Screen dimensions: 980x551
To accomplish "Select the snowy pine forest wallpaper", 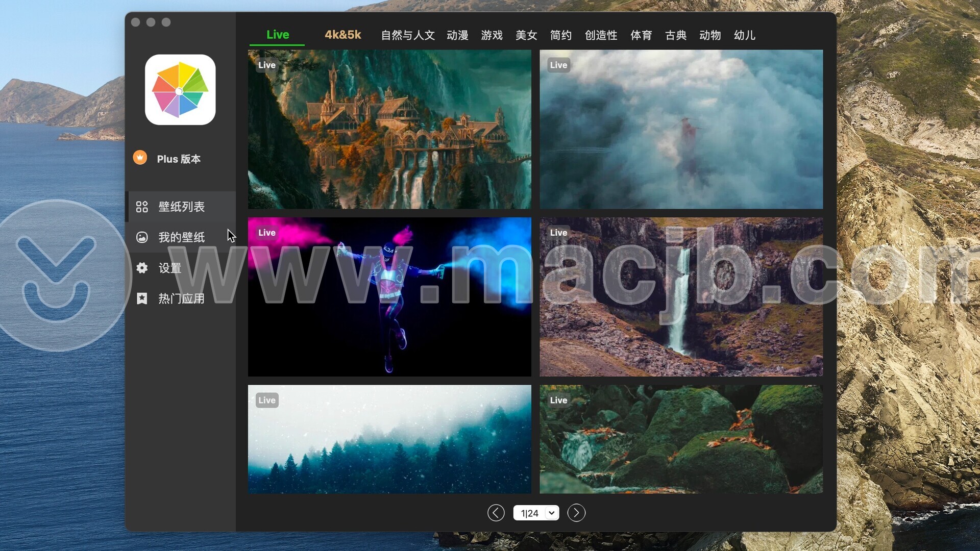I will point(389,439).
